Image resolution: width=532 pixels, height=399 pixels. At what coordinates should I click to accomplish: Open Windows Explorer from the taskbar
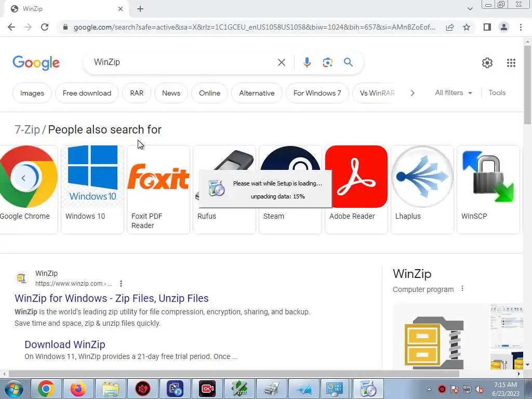click(111, 389)
